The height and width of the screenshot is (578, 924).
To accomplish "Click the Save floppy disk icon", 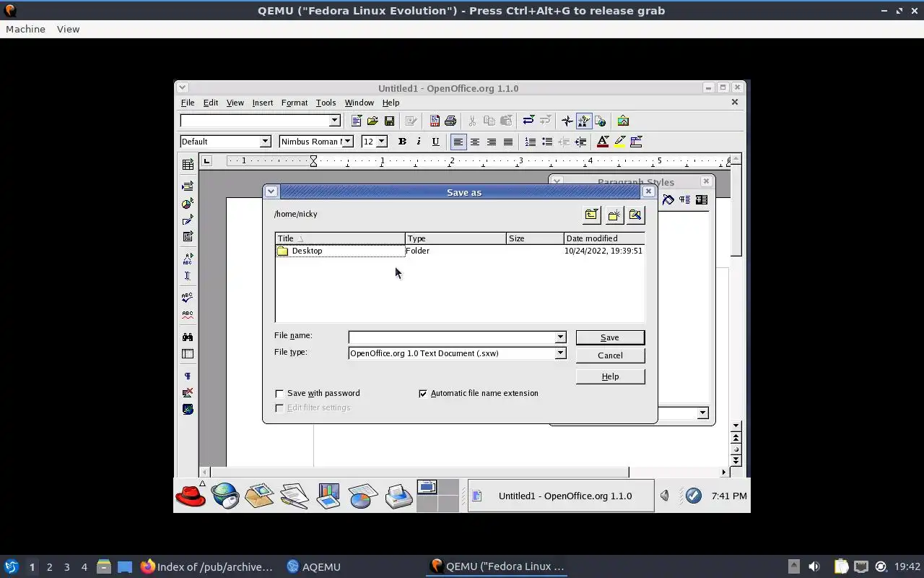I will pyautogui.click(x=389, y=121).
